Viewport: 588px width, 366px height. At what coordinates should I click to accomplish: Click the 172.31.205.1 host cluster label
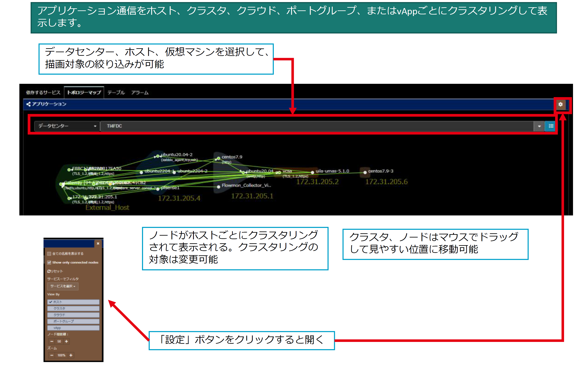(x=252, y=196)
